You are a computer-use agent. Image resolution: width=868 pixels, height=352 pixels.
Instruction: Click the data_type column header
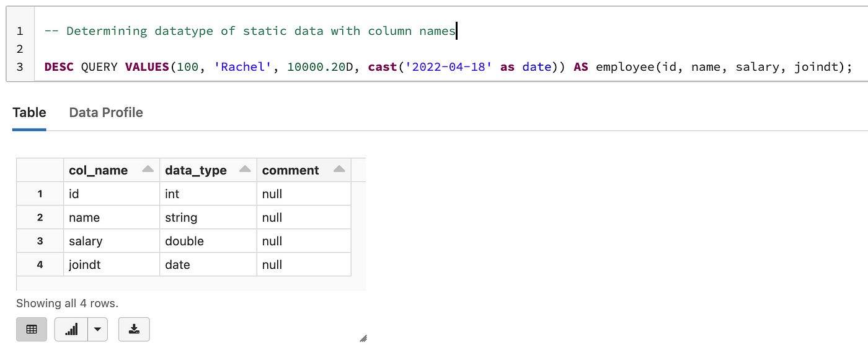208,170
